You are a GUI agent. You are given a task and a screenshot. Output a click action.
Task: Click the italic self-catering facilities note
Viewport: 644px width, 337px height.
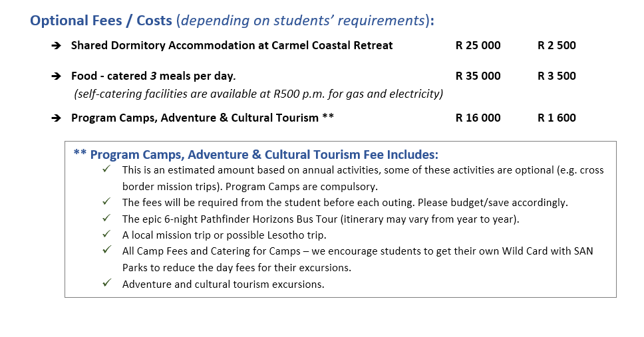click(x=258, y=94)
